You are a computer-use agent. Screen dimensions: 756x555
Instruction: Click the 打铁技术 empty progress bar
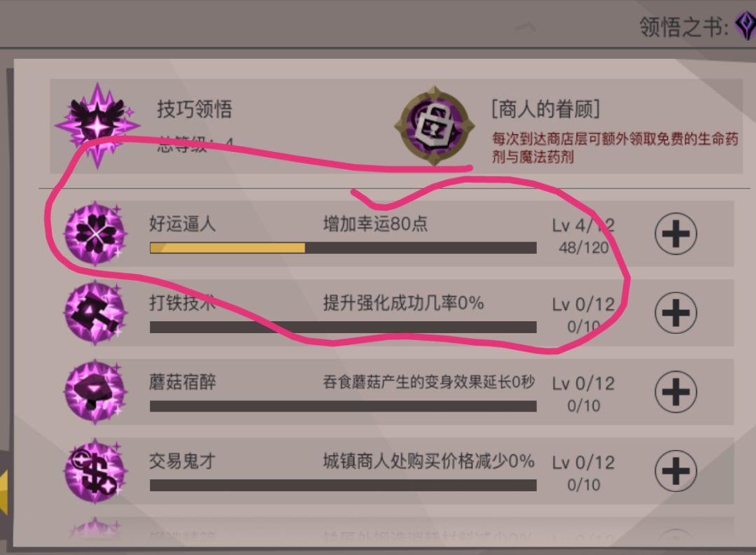pos(343,328)
